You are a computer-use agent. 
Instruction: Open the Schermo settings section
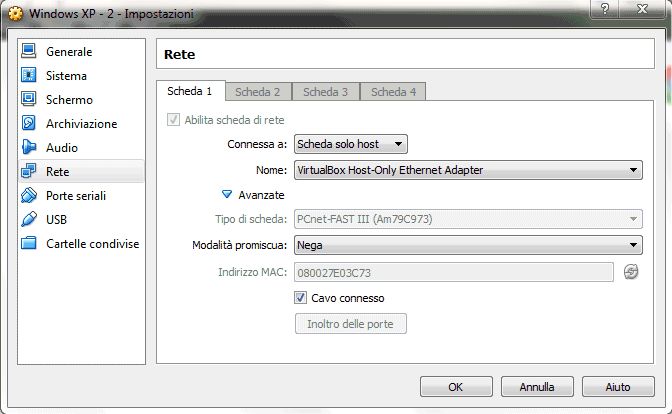(81, 99)
